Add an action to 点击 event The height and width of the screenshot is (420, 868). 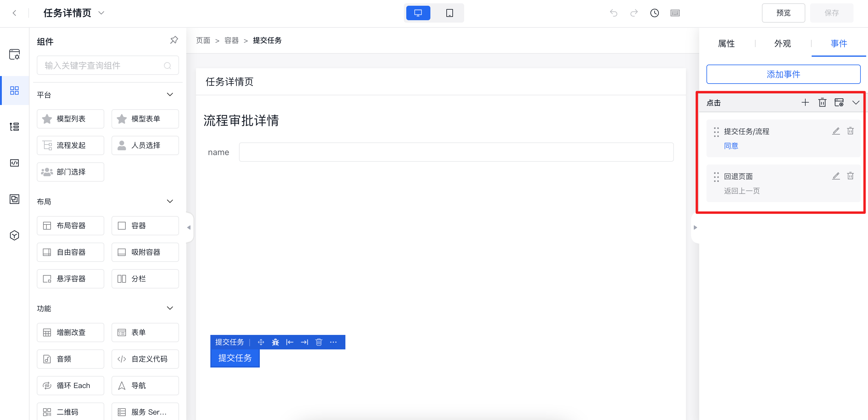click(x=805, y=103)
